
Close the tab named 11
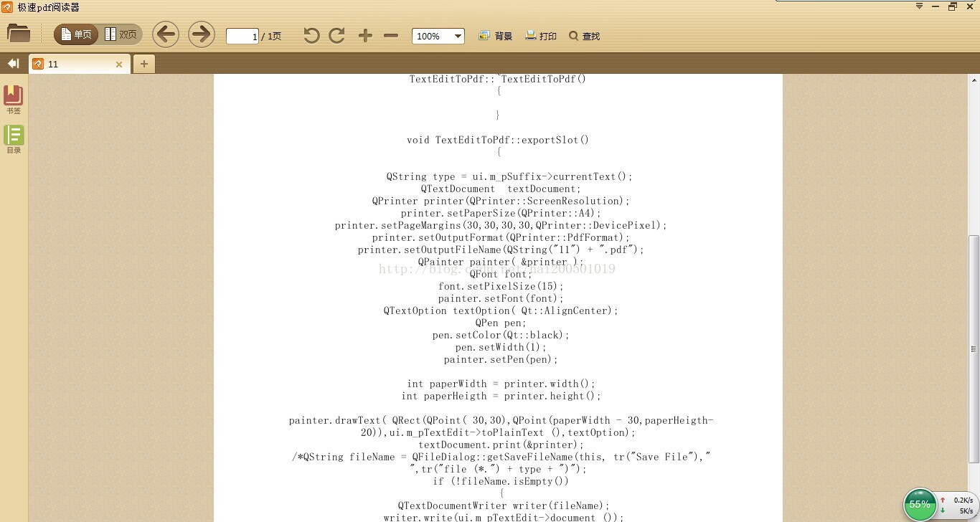(119, 65)
